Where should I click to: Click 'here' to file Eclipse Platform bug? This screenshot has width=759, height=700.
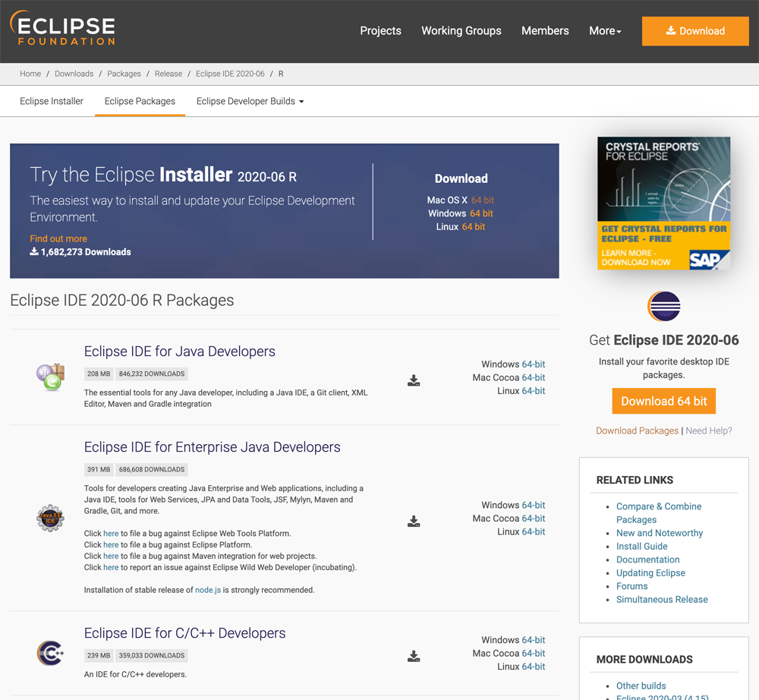111,544
